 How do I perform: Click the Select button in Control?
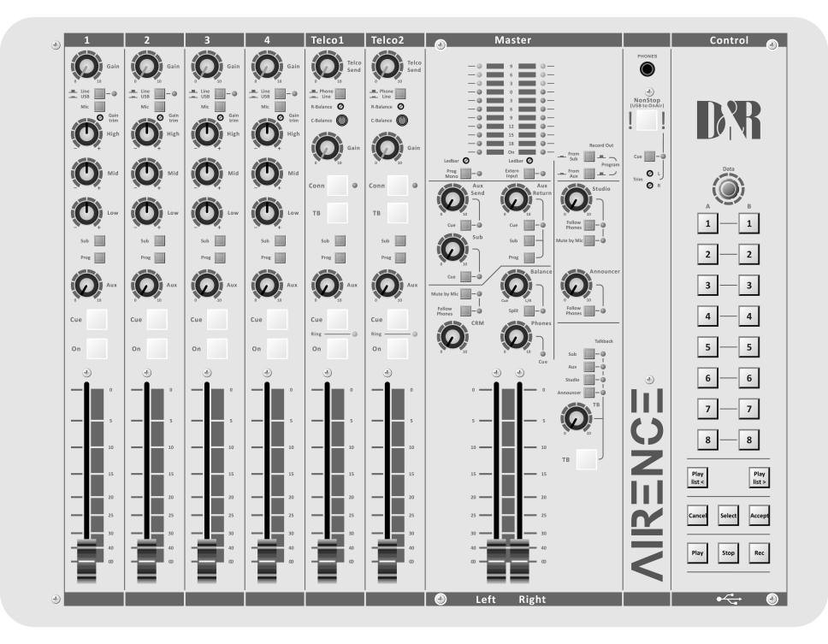728,516
